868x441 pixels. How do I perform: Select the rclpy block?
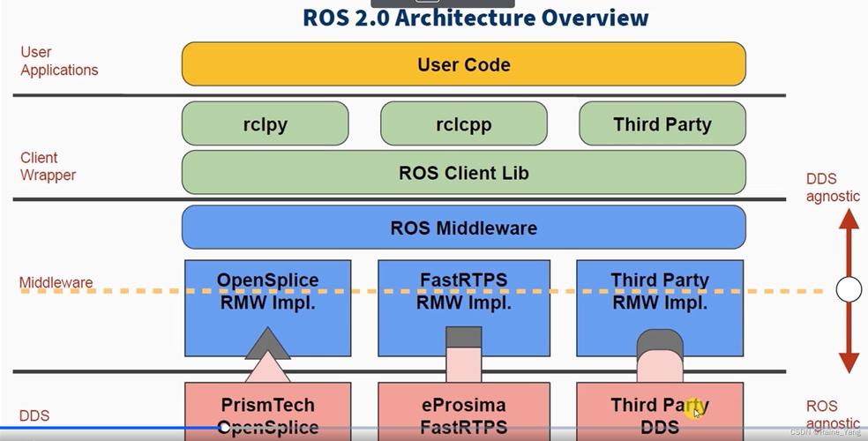(x=266, y=123)
